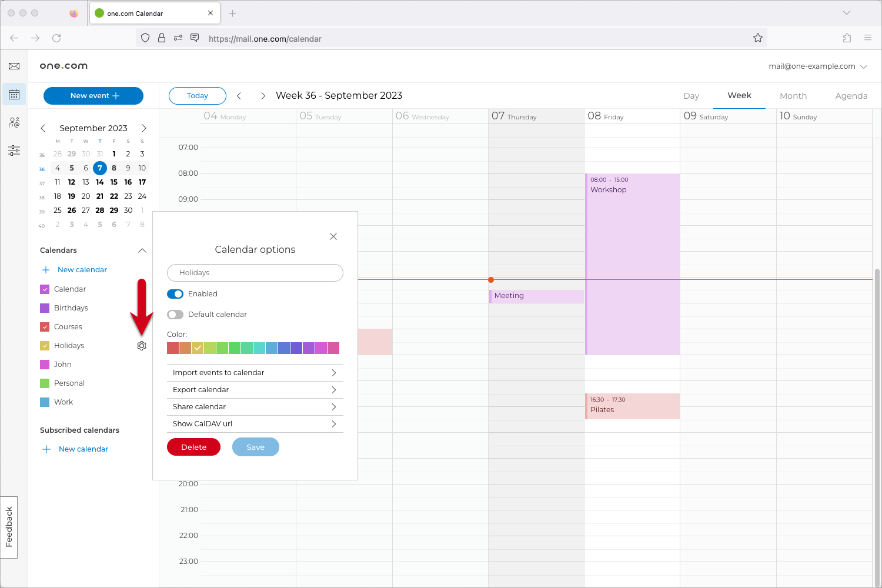The width and height of the screenshot is (882, 588).
Task: Open the Settings sliders icon in the sidebar
Action: tap(14, 151)
